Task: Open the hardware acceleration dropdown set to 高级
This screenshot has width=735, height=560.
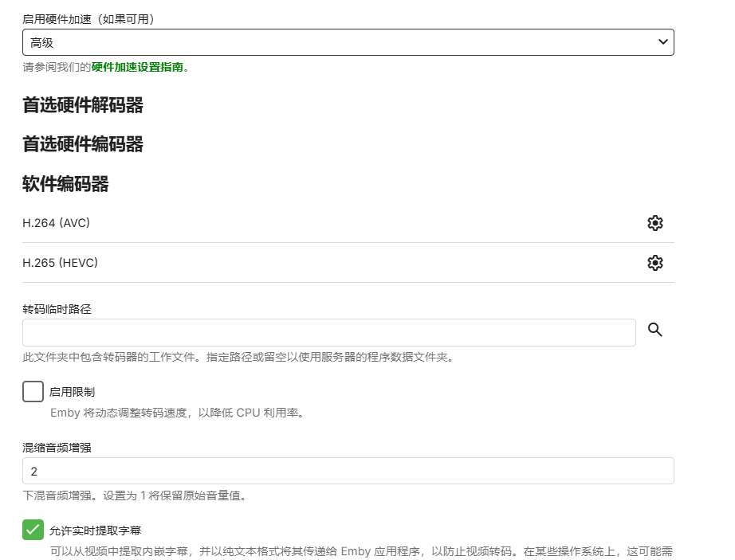Action: coord(348,42)
